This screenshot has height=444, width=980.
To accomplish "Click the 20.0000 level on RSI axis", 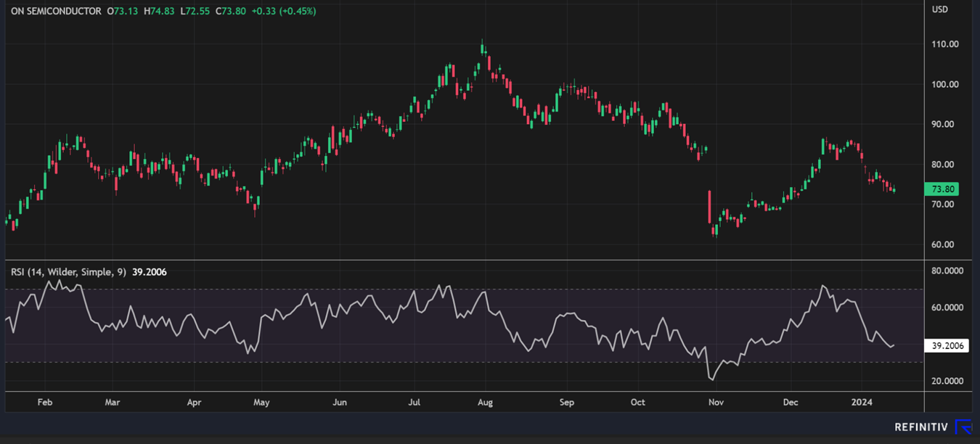I will pos(947,381).
